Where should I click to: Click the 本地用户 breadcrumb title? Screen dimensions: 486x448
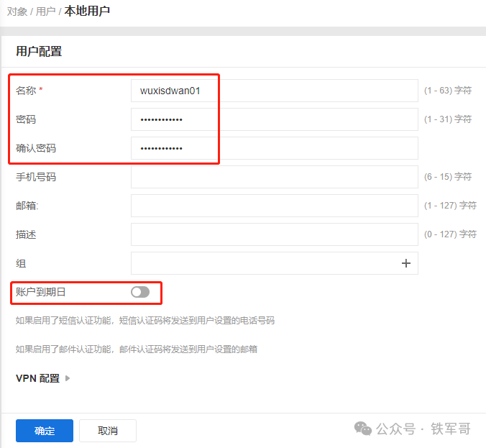(x=87, y=11)
